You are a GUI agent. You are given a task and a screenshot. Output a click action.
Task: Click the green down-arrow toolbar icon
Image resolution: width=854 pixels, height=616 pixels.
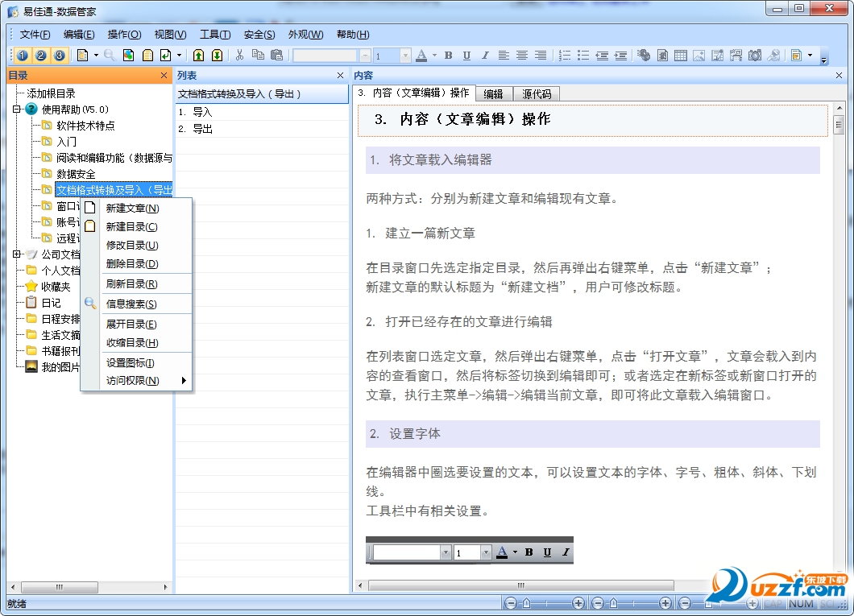218,55
